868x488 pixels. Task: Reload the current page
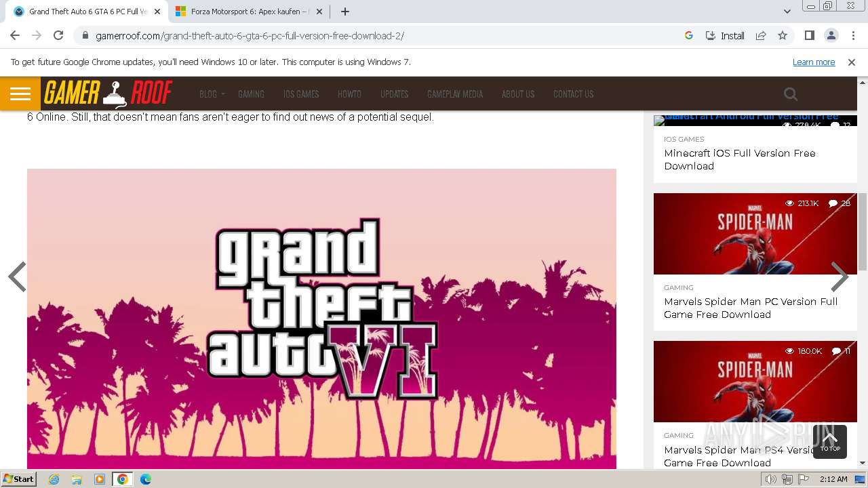58,35
